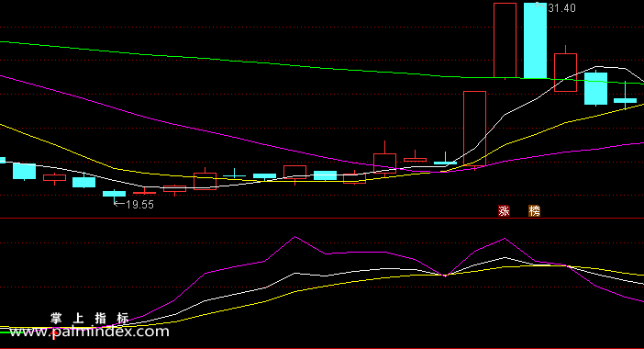Image resolution: width=644 pixels, height=349 pixels.
Task: Click the large cyan candlestick marked 31.40
Action: click(535, 40)
